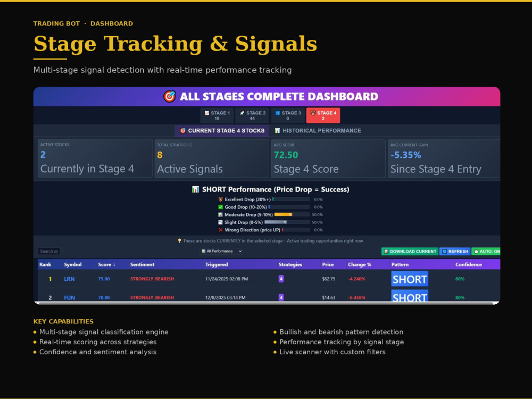The image size is (532, 399).
Task: Click the red X icon for Wrong Direction
Action: pyautogui.click(x=221, y=230)
